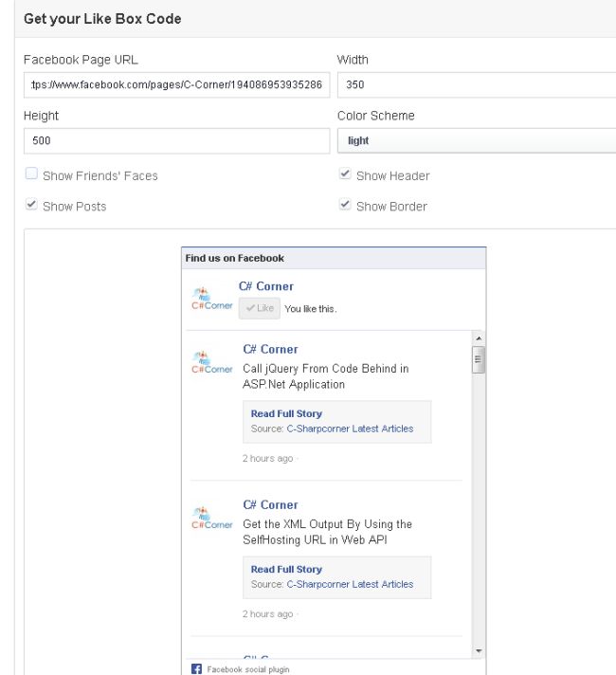Viewport: 616px width, 675px height.
Task: Click the 'Get your Like Box Code' heading
Action: [x=102, y=19]
